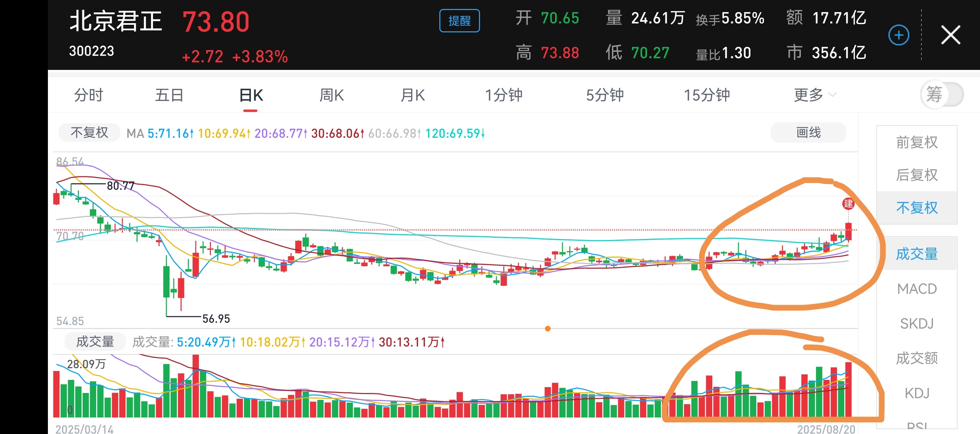Tap the high price 73.88

pos(560,53)
